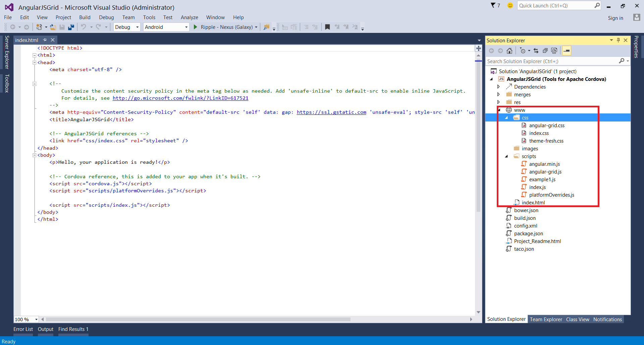Open the Analyze menu
Screen dimensions: 644x345
(x=189, y=17)
